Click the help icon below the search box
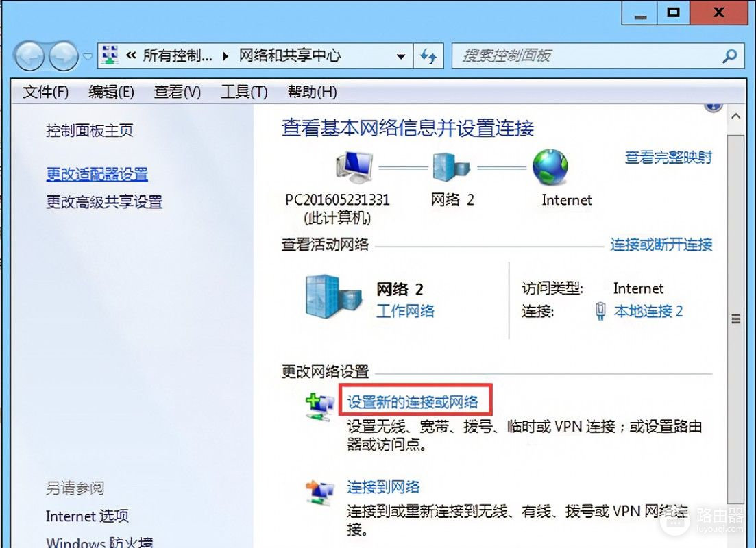The height and width of the screenshot is (548, 756). pos(713,106)
